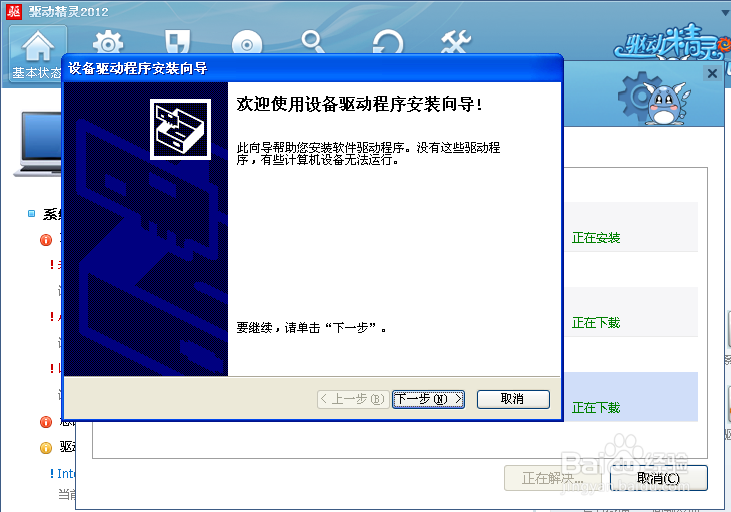Click 取消(C) button in background window

point(658,478)
